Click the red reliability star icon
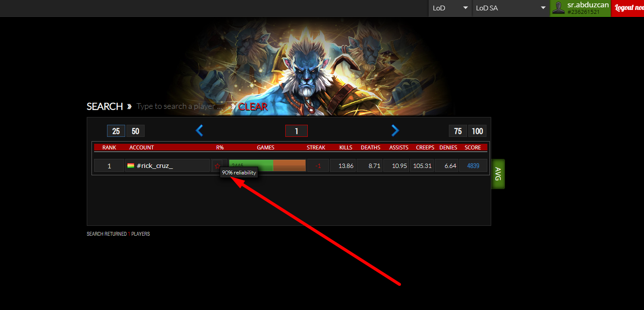 [x=217, y=166]
